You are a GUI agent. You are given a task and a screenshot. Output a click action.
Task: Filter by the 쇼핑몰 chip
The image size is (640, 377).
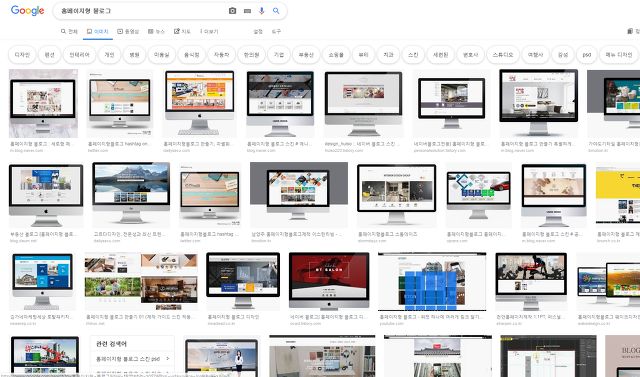coord(336,55)
